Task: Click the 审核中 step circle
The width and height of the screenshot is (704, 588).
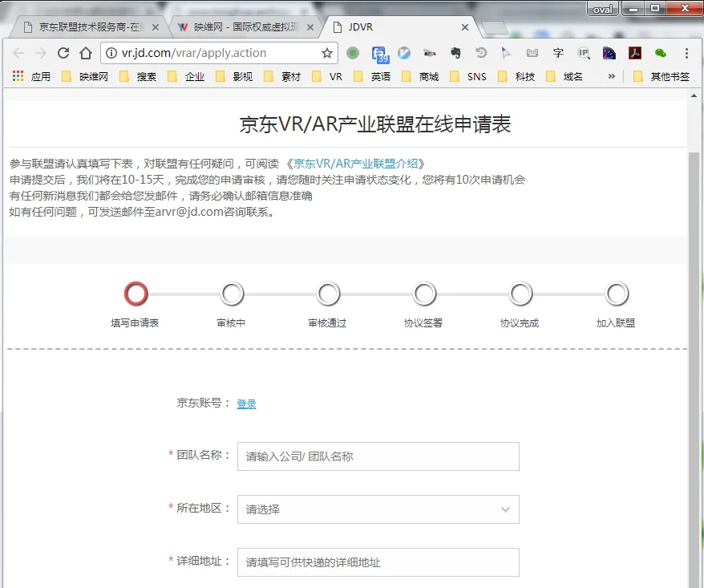Action: 232,294
